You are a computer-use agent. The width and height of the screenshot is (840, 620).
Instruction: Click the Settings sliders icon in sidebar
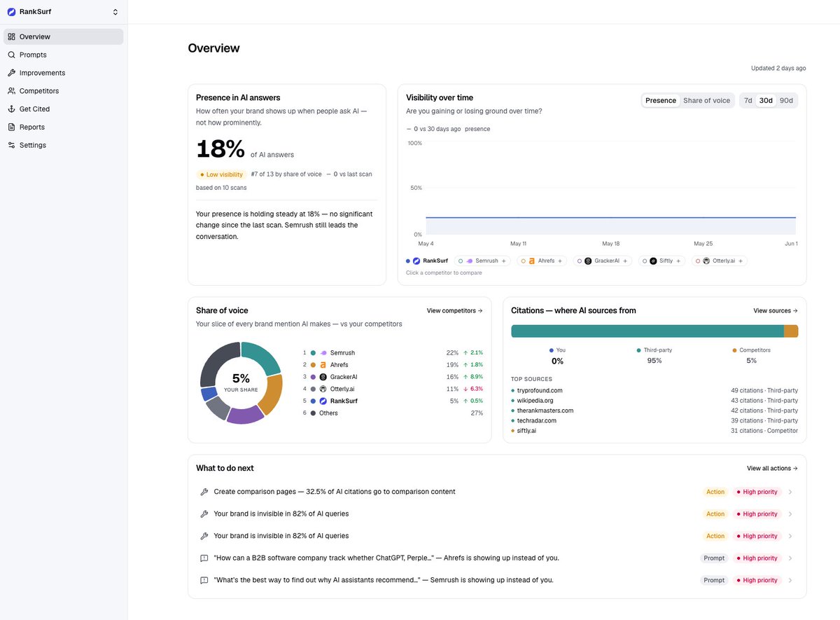[x=12, y=146]
